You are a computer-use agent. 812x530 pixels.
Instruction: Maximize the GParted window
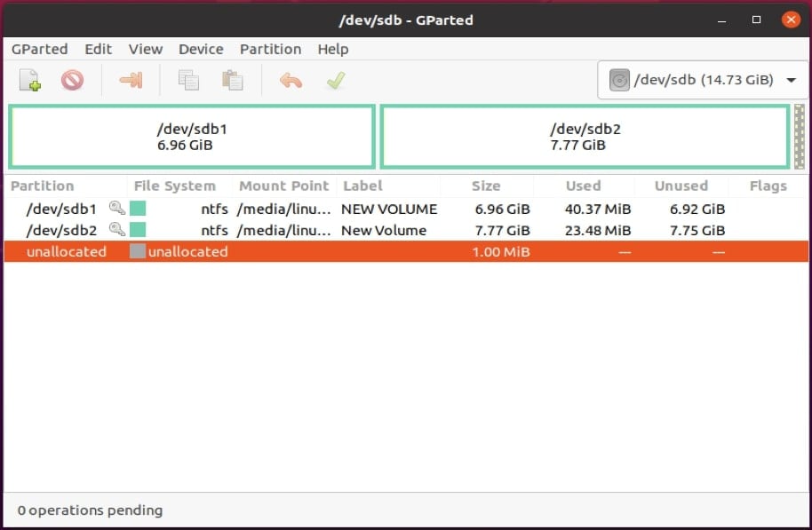(756, 20)
